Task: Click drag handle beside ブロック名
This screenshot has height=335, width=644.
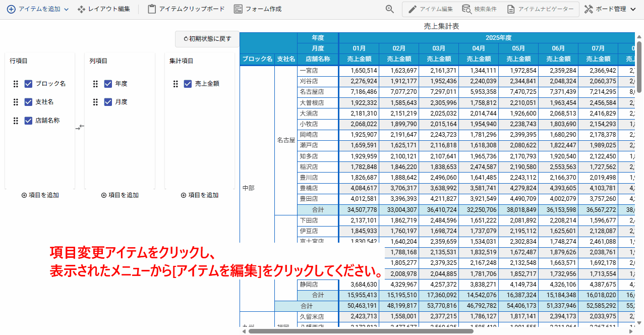Action: [x=16, y=84]
